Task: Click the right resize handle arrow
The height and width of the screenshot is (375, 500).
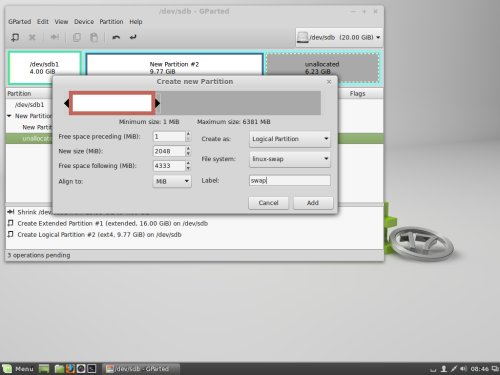Action: [x=158, y=103]
